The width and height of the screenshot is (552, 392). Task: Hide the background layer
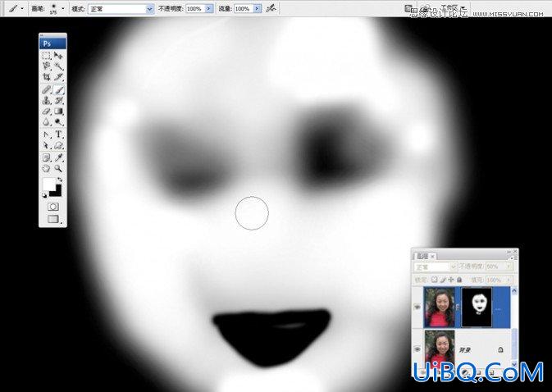pos(417,349)
